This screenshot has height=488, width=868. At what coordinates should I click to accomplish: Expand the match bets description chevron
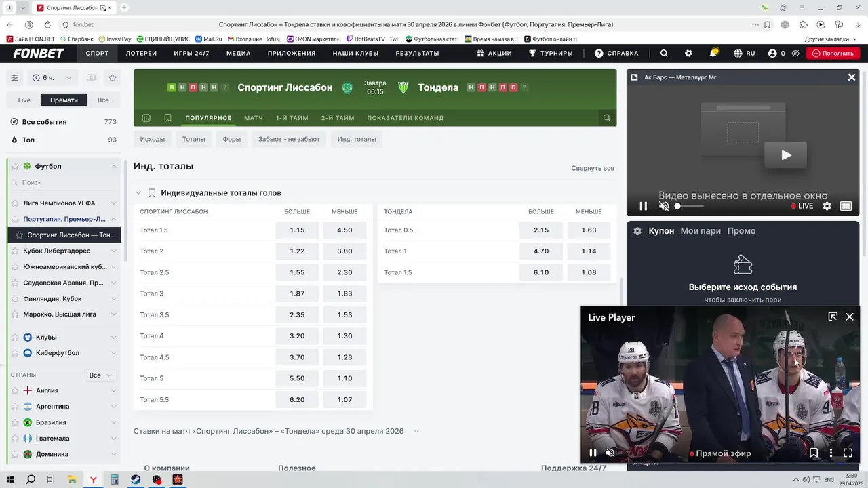tap(416, 431)
